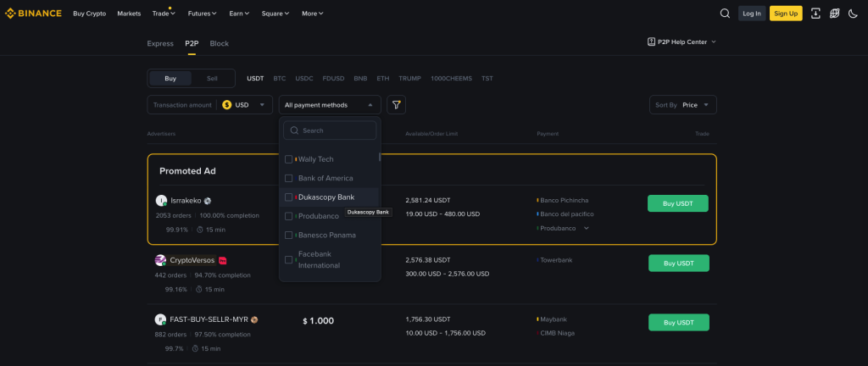This screenshot has height=366, width=868.
Task: Collapse the All payment methods dropdown
Action: (x=330, y=104)
